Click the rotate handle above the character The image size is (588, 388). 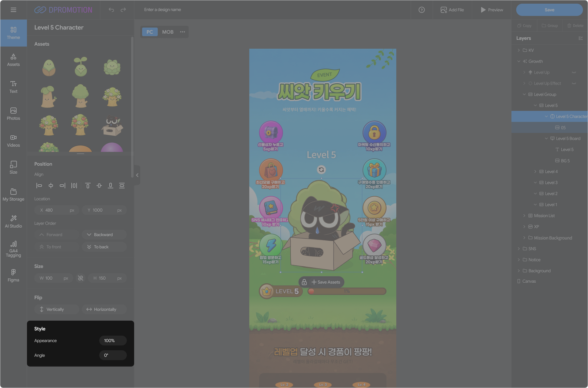click(321, 170)
